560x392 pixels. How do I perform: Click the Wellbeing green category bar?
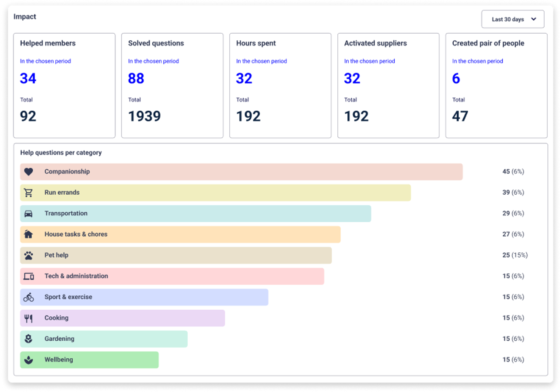pyautogui.click(x=89, y=360)
